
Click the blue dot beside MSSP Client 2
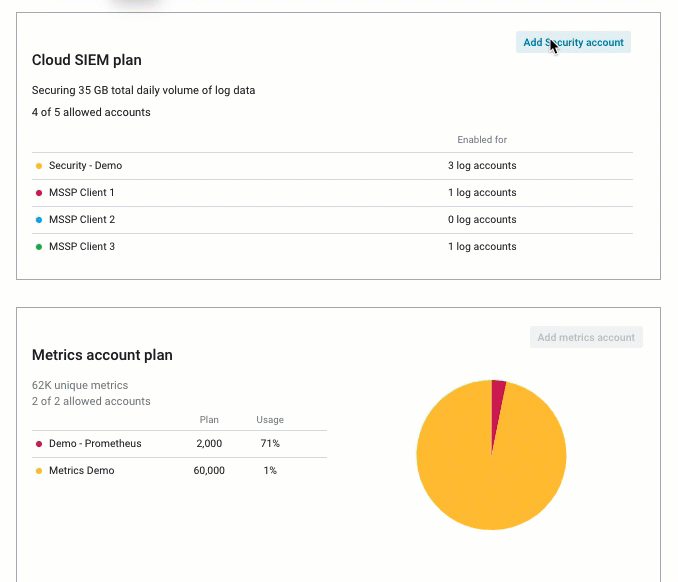click(x=39, y=220)
